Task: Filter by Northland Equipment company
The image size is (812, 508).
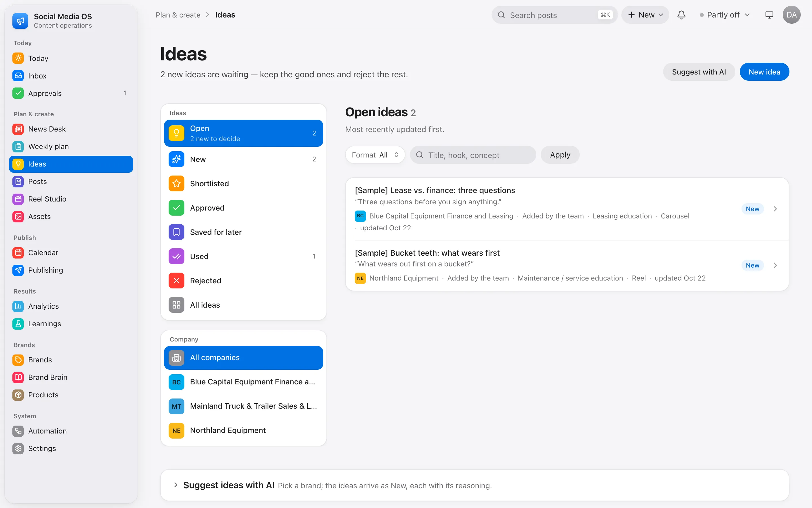Action: pos(243,430)
